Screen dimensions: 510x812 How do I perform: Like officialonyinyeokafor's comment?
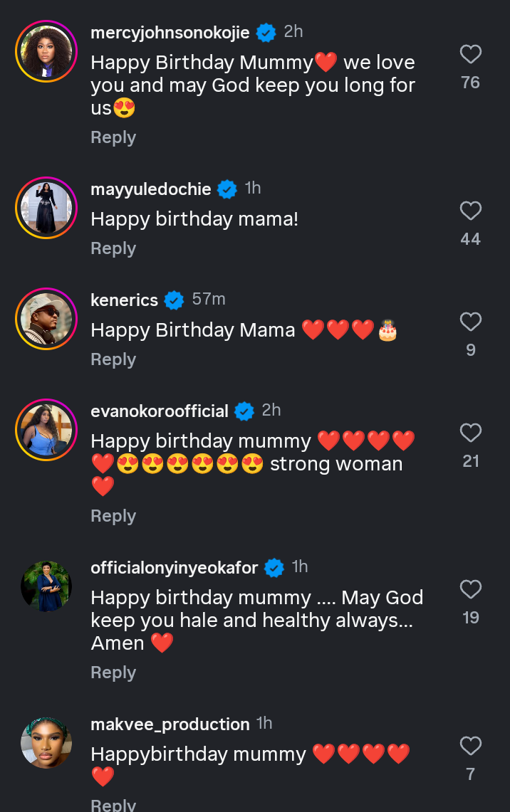470,590
